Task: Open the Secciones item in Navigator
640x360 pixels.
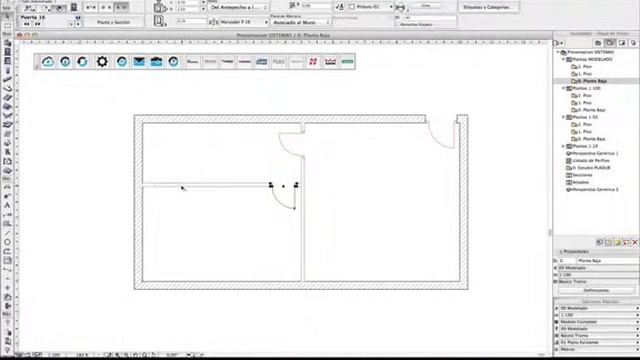Action: pos(582,175)
